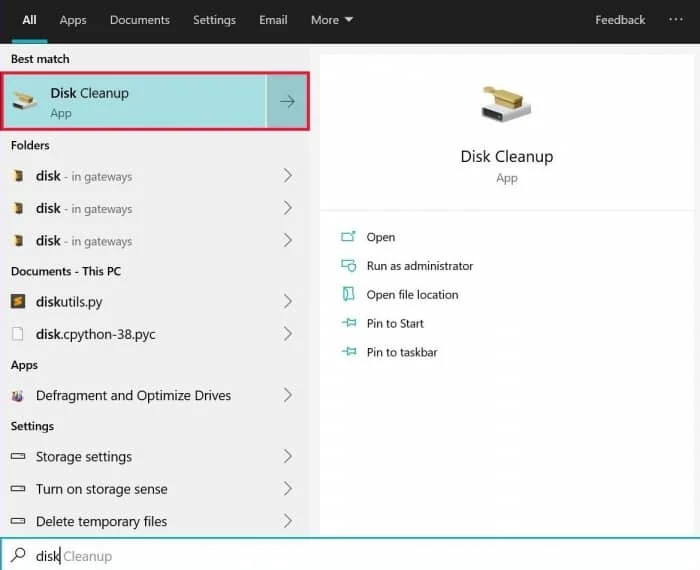Choose Open for Disk Cleanup

pyautogui.click(x=380, y=237)
